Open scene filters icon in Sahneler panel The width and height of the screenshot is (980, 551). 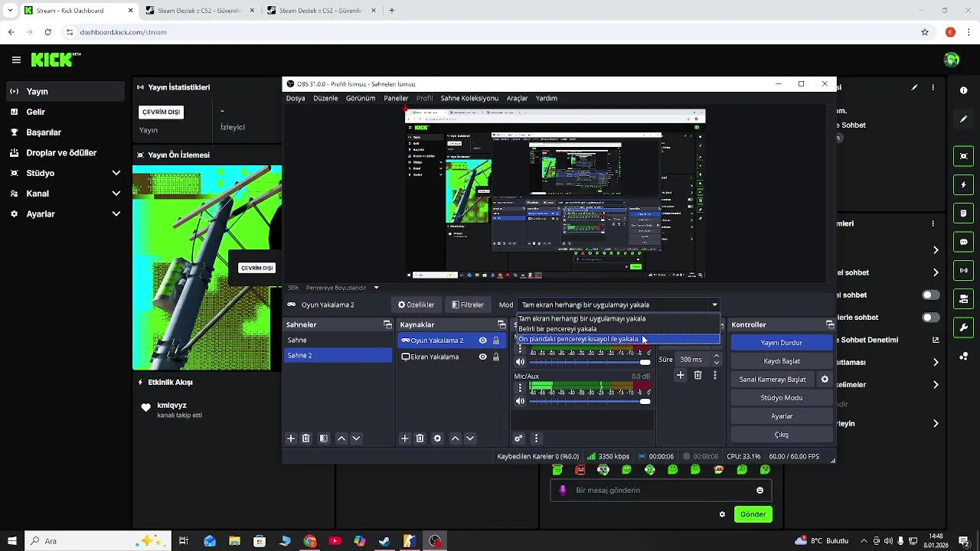[324, 439]
